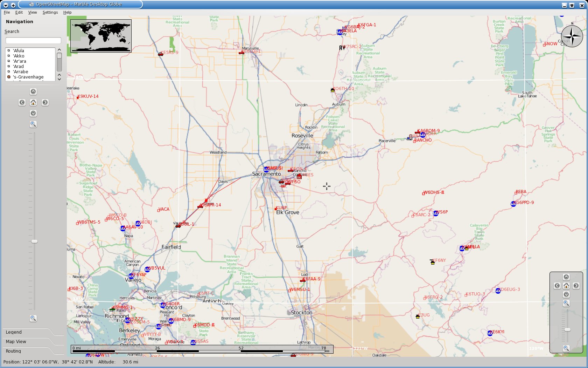
Task: Click the window menu button in title bar
Action: click(6, 5)
